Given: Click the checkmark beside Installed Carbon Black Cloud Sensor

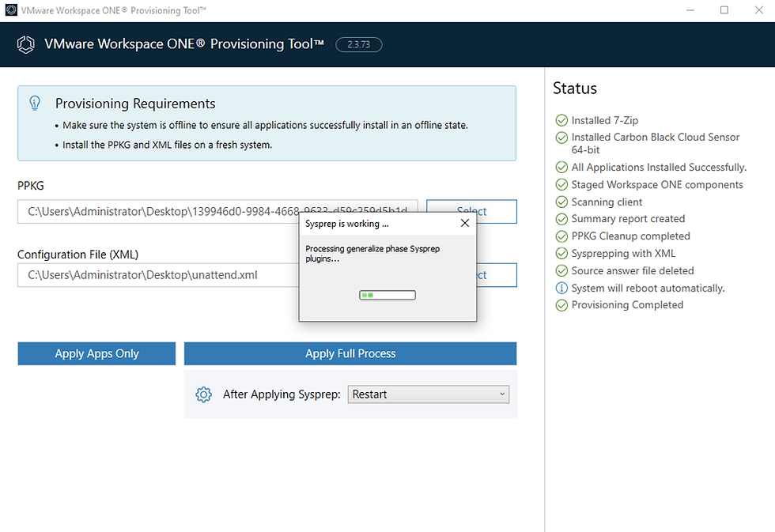Looking at the screenshot, I should pyautogui.click(x=561, y=138).
